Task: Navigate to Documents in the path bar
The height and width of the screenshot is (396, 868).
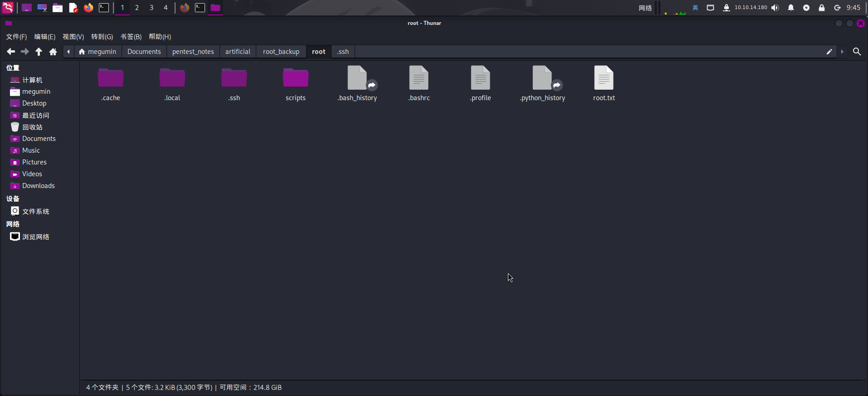Action: [144, 52]
